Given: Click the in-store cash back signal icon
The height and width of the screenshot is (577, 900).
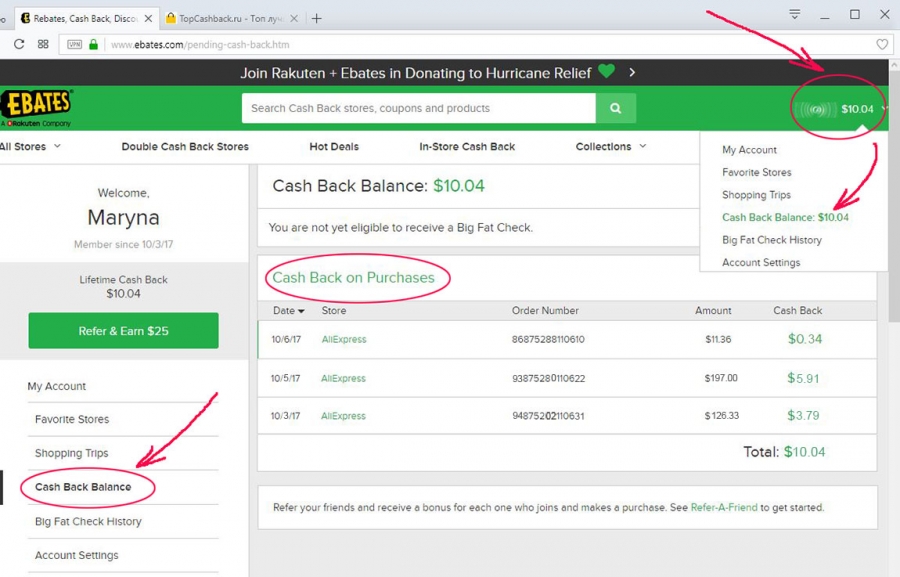Looking at the screenshot, I should [x=816, y=109].
